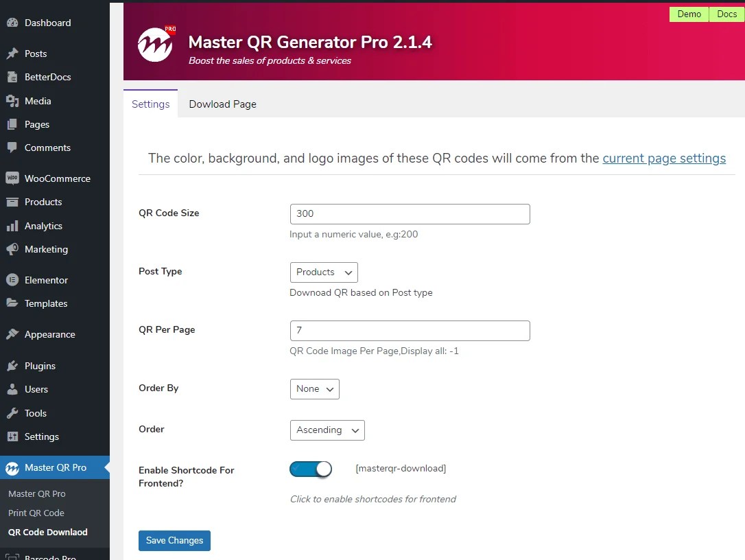Click the Products archive icon
The image size is (745, 560).
point(12,202)
